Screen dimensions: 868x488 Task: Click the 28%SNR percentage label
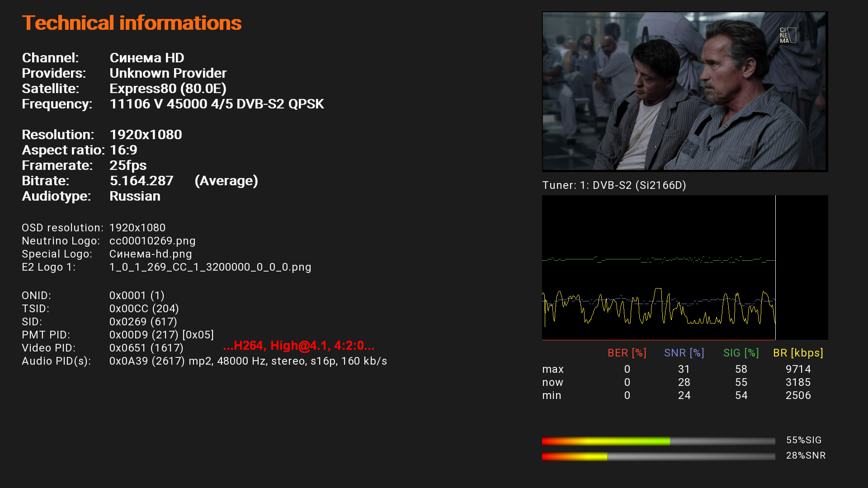point(806,455)
